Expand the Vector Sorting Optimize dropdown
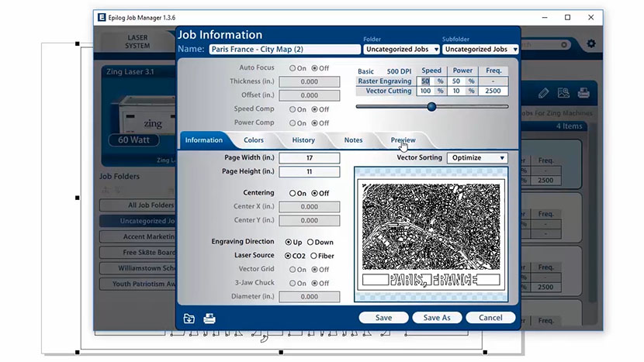Screen dimensions: 644x362 coord(478,158)
